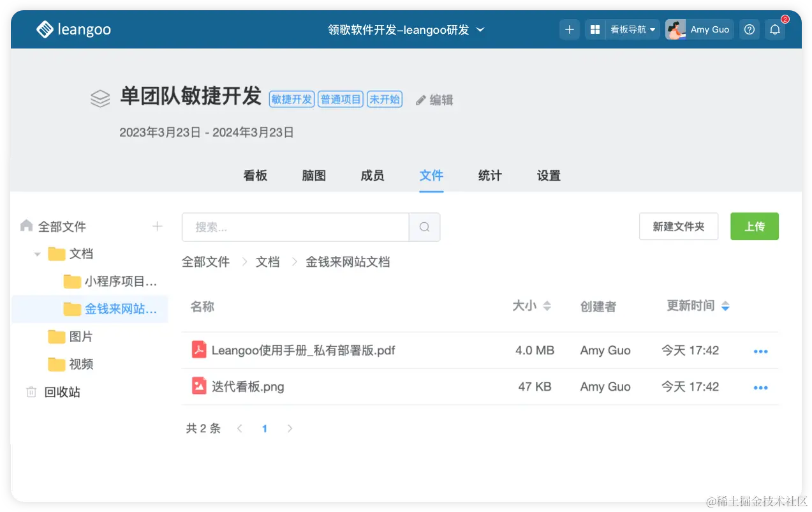Click the 47 KB size cell
812x512 pixels.
coord(535,387)
